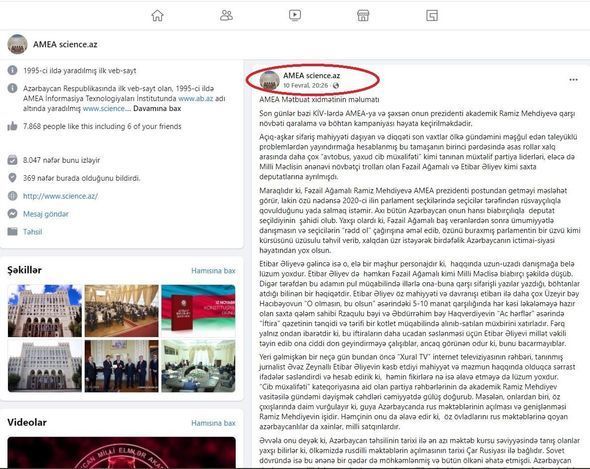Open the red constitution book photo thumbnail
This screenshot has height=469, width=590.
click(x=198, y=311)
